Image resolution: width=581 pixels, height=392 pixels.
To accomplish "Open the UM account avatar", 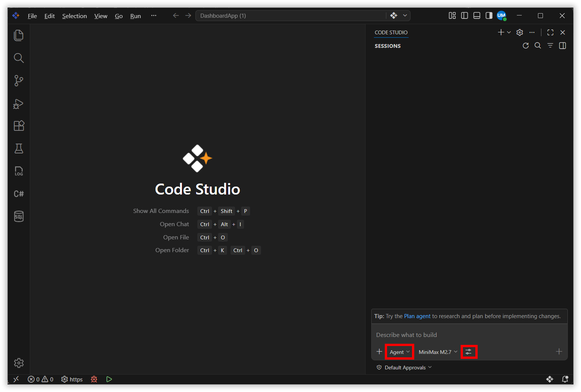I will click(501, 15).
